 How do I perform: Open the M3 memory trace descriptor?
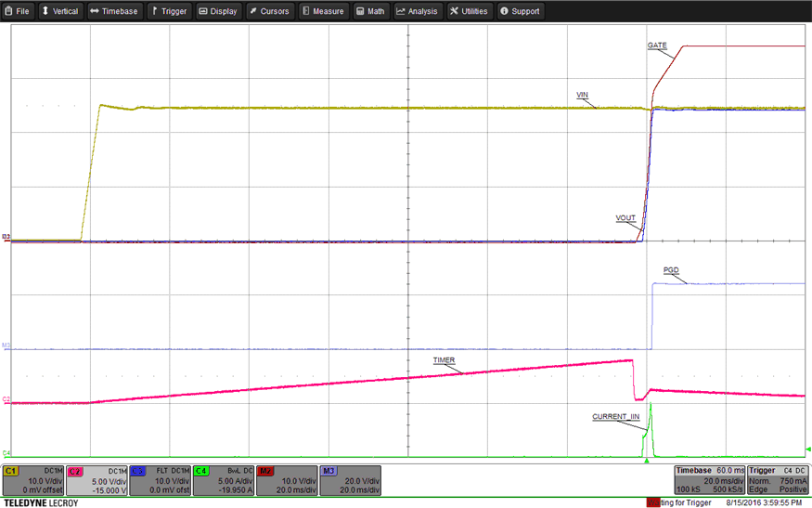click(x=349, y=481)
